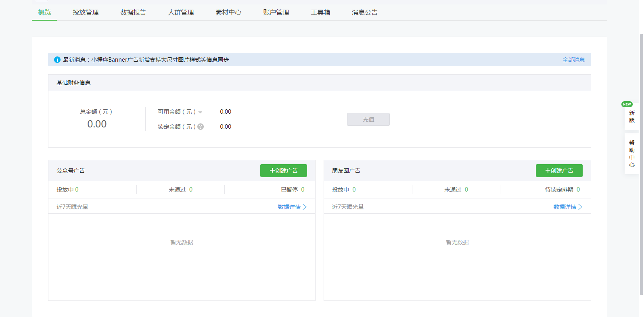
Task: Switch to 新版 via side panel
Action: click(x=632, y=117)
